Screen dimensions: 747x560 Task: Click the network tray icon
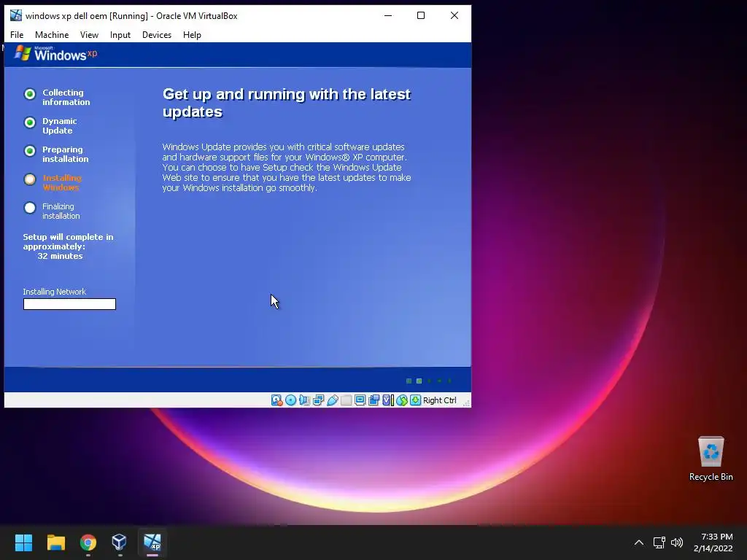pyautogui.click(x=659, y=542)
